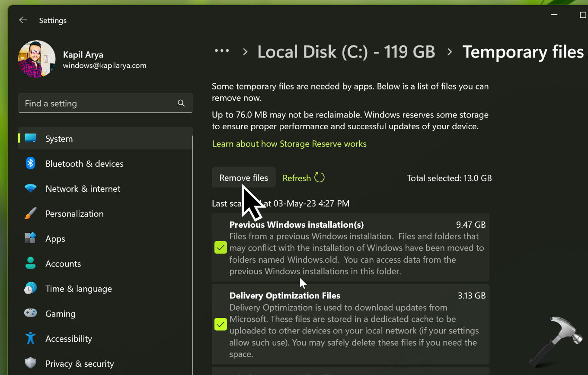This screenshot has height=375, width=588.
Task: Click the Time & language clock icon
Action: (x=30, y=289)
